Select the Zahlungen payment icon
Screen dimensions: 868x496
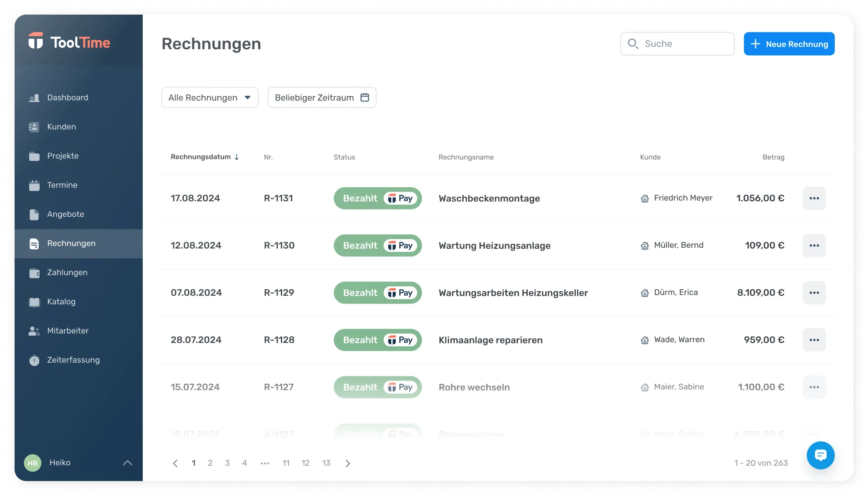34,272
